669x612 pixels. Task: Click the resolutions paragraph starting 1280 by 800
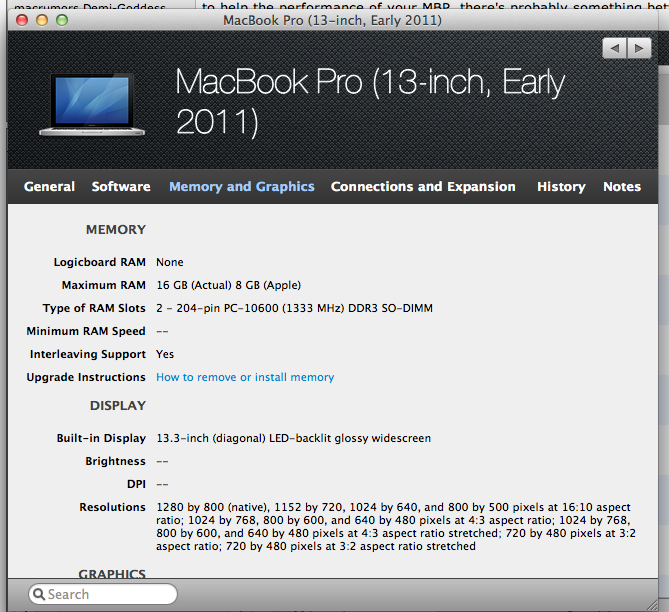tap(396, 527)
